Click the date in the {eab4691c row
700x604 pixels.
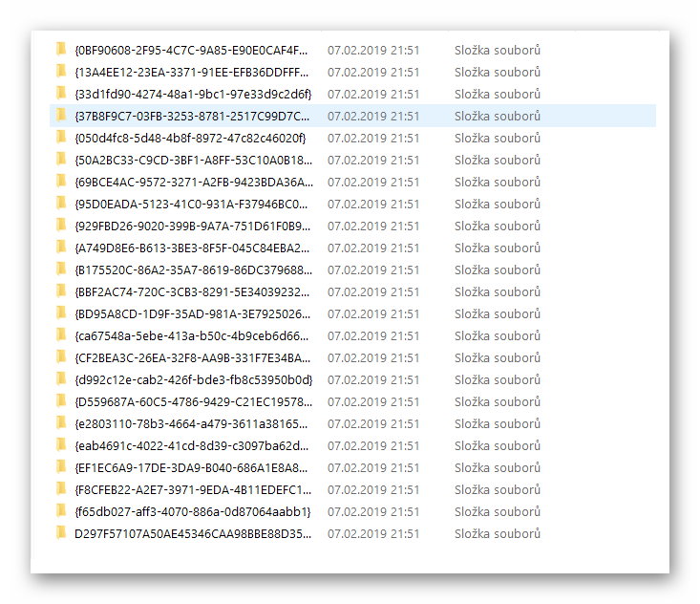coord(373,446)
